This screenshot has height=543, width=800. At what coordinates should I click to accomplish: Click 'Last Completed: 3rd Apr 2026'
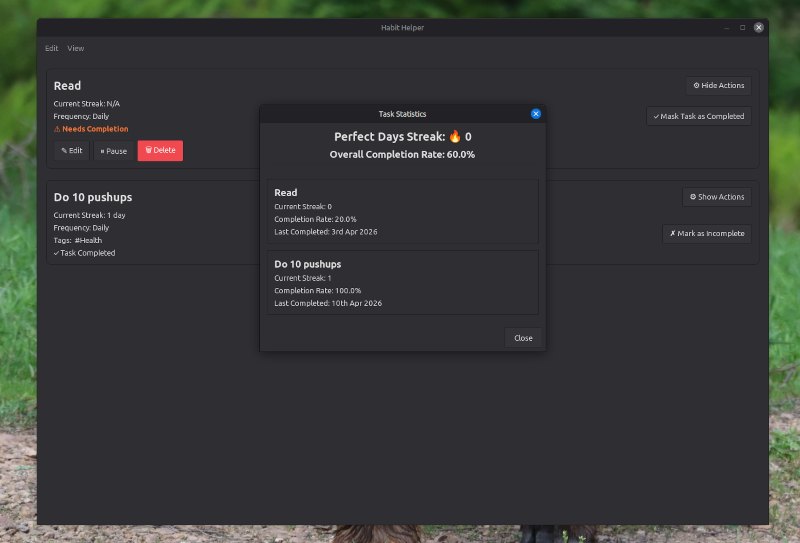[326, 232]
